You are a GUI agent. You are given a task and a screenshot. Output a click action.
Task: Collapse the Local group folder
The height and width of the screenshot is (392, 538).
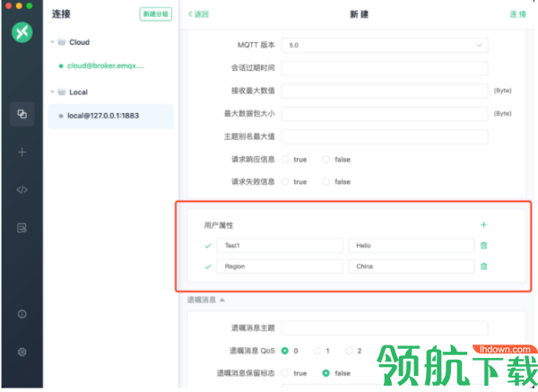pos(53,92)
